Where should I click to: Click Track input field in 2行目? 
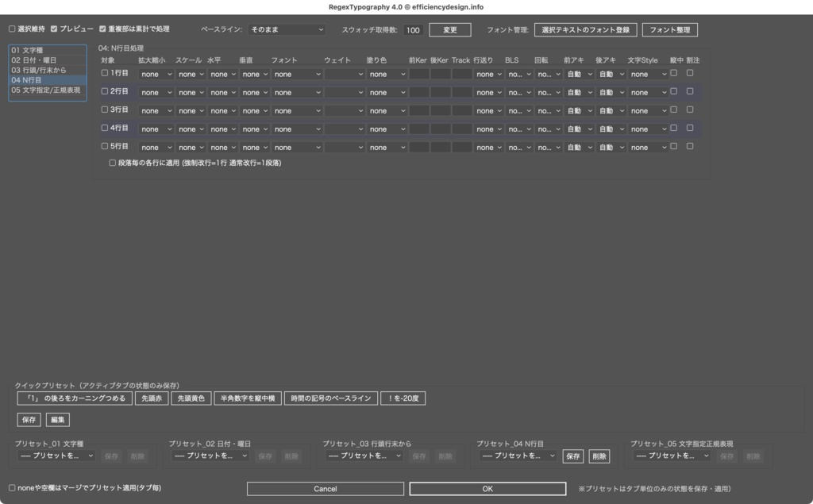click(x=461, y=92)
